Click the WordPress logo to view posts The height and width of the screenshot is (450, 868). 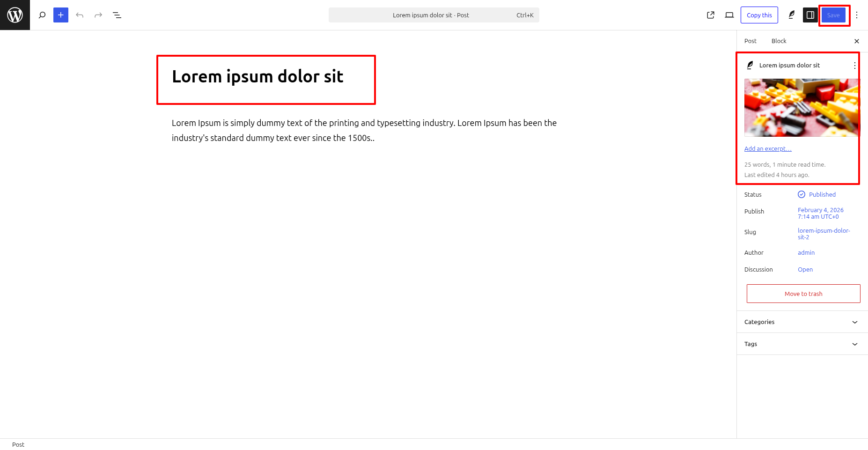tap(15, 15)
